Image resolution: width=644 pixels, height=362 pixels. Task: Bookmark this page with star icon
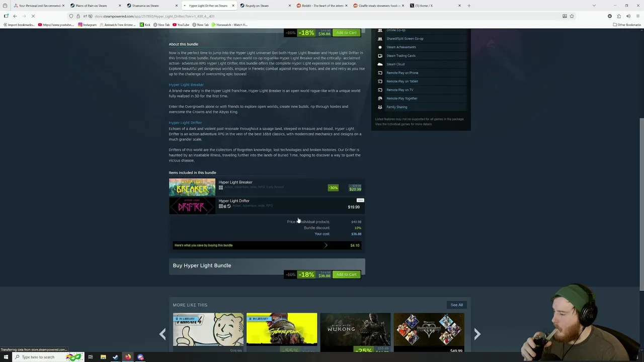click(x=572, y=16)
